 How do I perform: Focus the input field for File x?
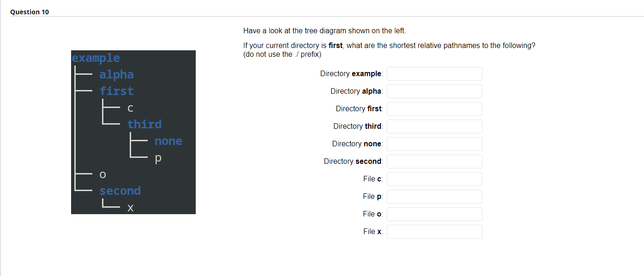coord(434,231)
